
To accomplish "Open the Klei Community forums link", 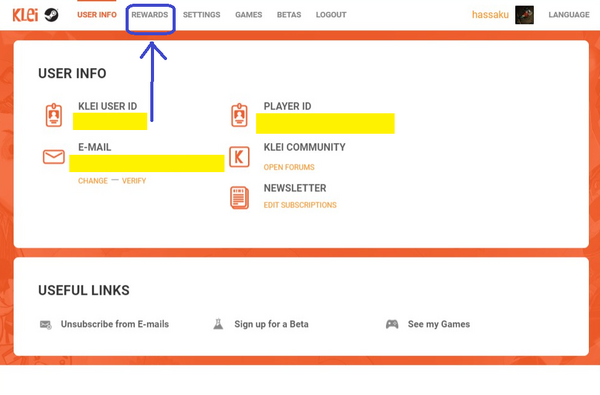I will (289, 167).
